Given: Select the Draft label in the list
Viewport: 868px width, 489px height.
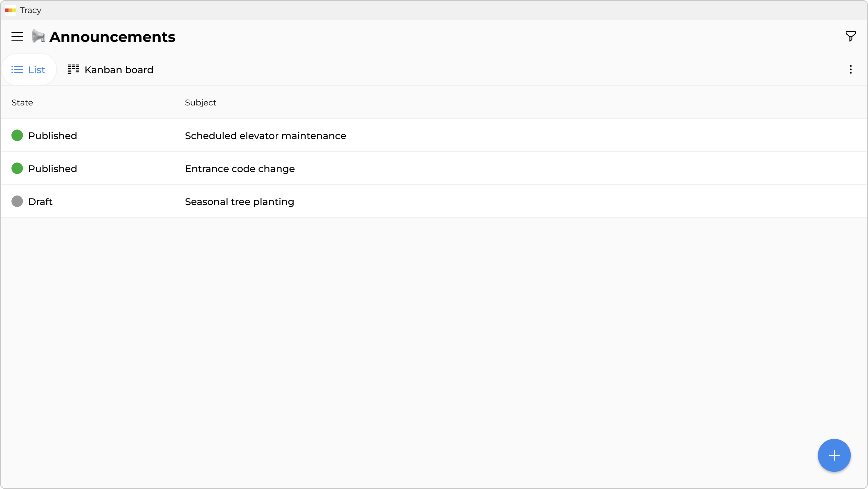Looking at the screenshot, I should 40,201.
